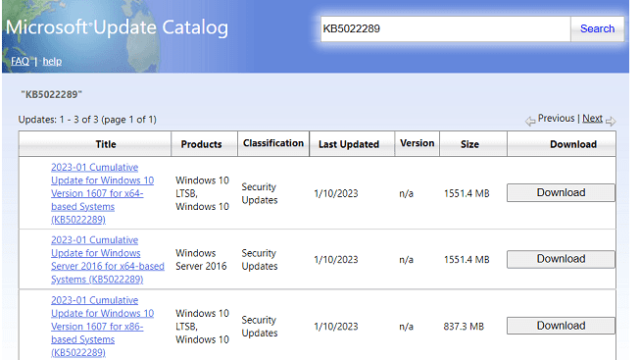Click the 837.3 MB size cell
640x360 pixels.
(x=464, y=327)
